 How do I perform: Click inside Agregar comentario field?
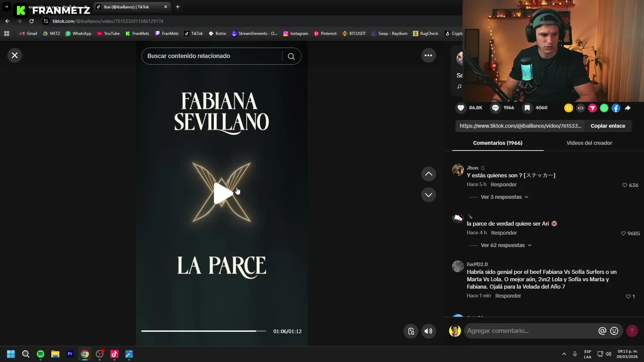pyautogui.click(x=531, y=331)
